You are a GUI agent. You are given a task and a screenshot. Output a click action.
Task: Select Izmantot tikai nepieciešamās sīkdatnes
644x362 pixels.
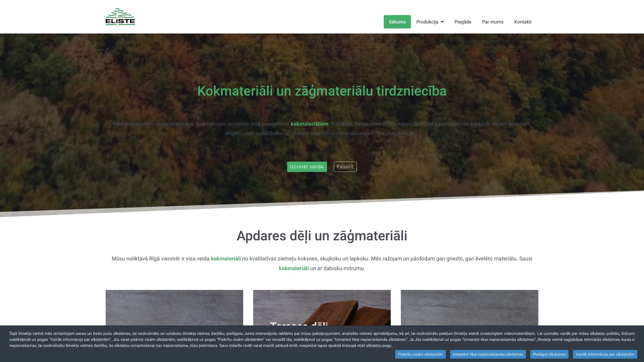click(488, 354)
